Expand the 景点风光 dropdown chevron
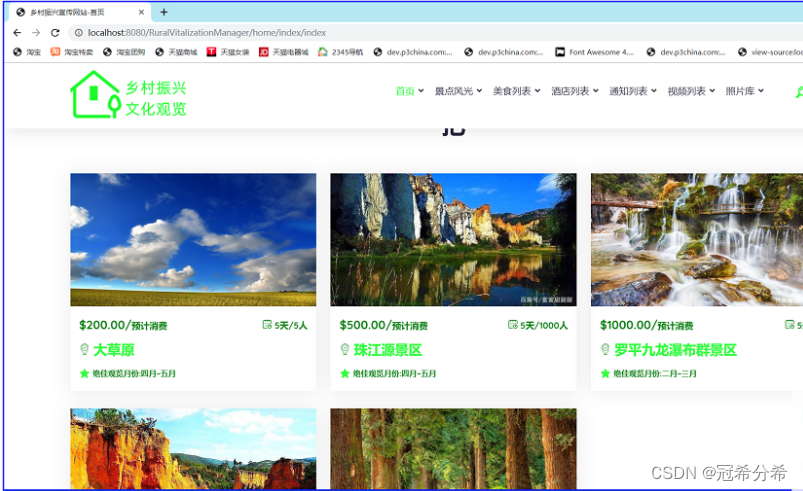The height and width of the screenshot is (491, 803). pyautogui.click(x=479, y=91)
